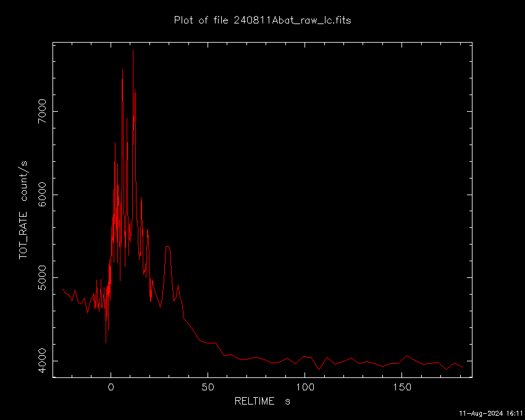Click the y-axis value 6000
Screen dimensions: 525x420
[x=42, y=195]
